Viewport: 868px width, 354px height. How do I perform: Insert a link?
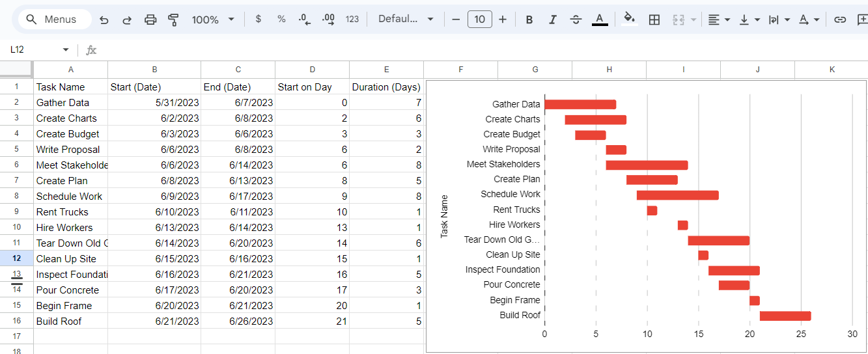pos(840,20)
